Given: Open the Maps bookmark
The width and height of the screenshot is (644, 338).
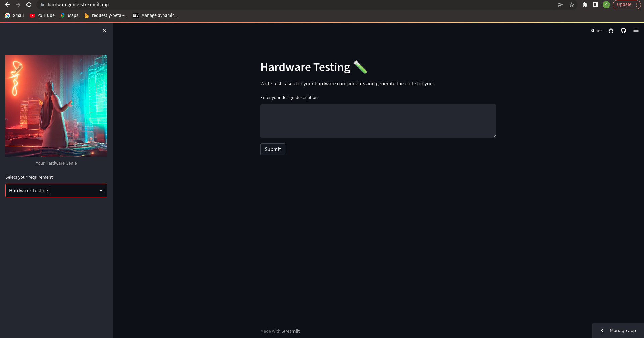Looking at the screenshot, I should coord(69,15).
